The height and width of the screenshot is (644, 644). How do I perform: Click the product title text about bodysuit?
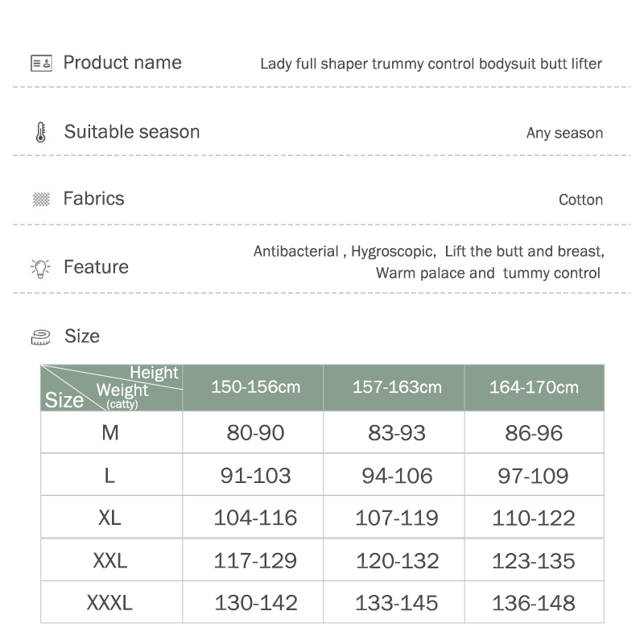tap(431, 64)
